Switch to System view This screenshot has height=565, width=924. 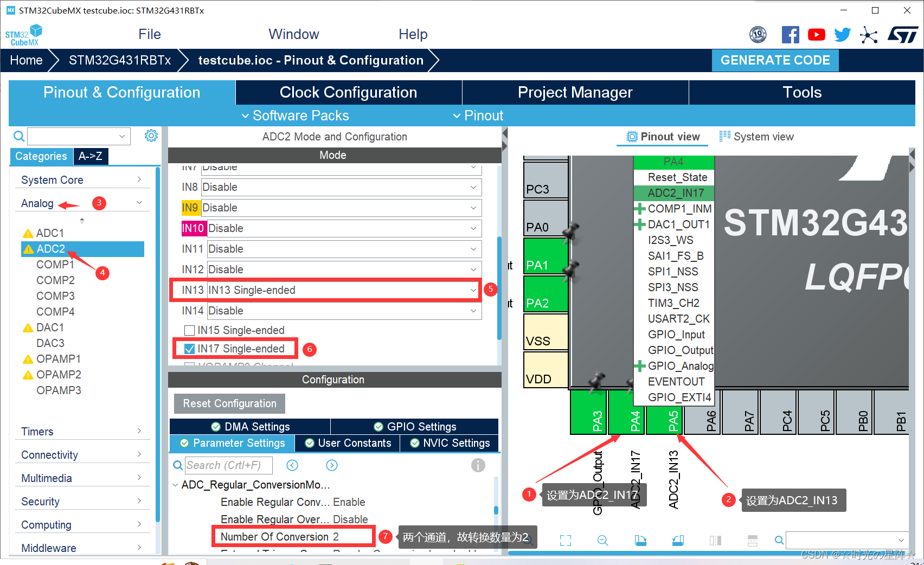click(x=756, y=137)
